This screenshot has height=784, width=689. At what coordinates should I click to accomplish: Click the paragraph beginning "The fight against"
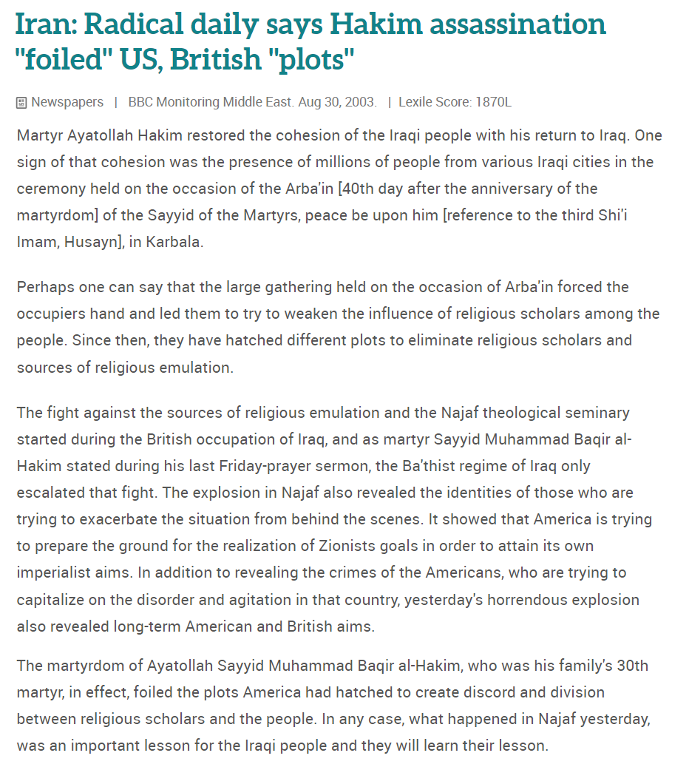click(333, 519)
